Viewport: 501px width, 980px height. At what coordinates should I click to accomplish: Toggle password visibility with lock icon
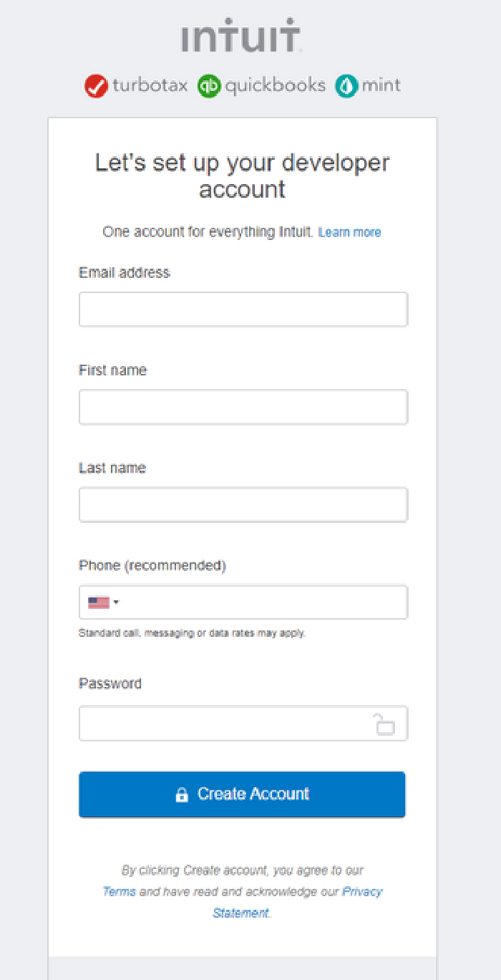pos(384,724)
